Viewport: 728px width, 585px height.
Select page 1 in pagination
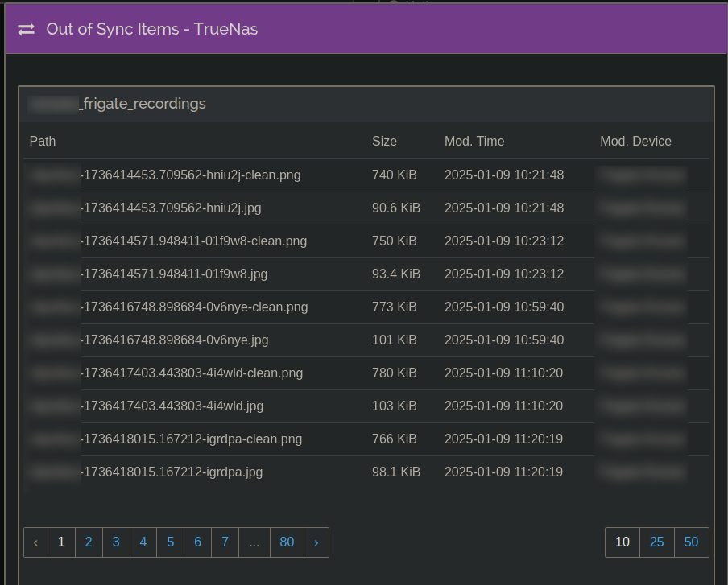(61, 542)
